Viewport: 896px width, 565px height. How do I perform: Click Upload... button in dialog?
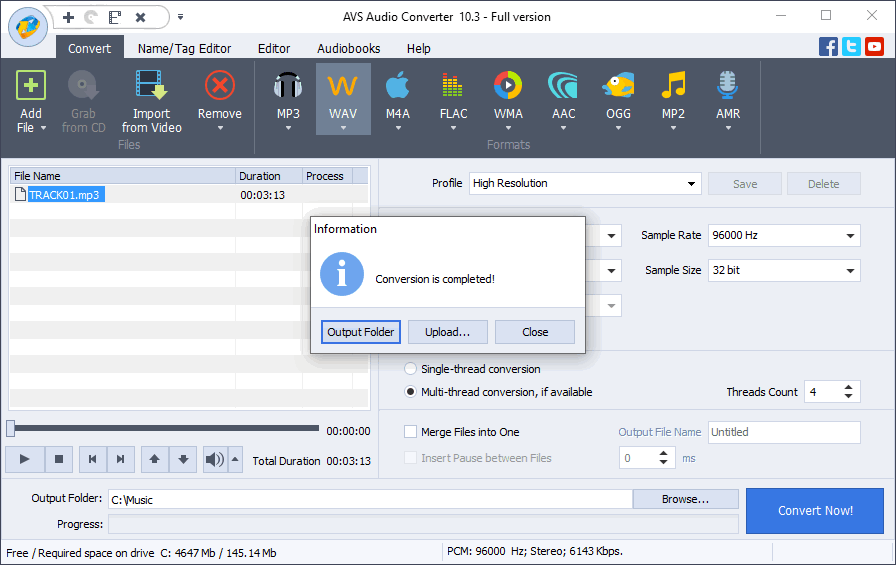447,332
